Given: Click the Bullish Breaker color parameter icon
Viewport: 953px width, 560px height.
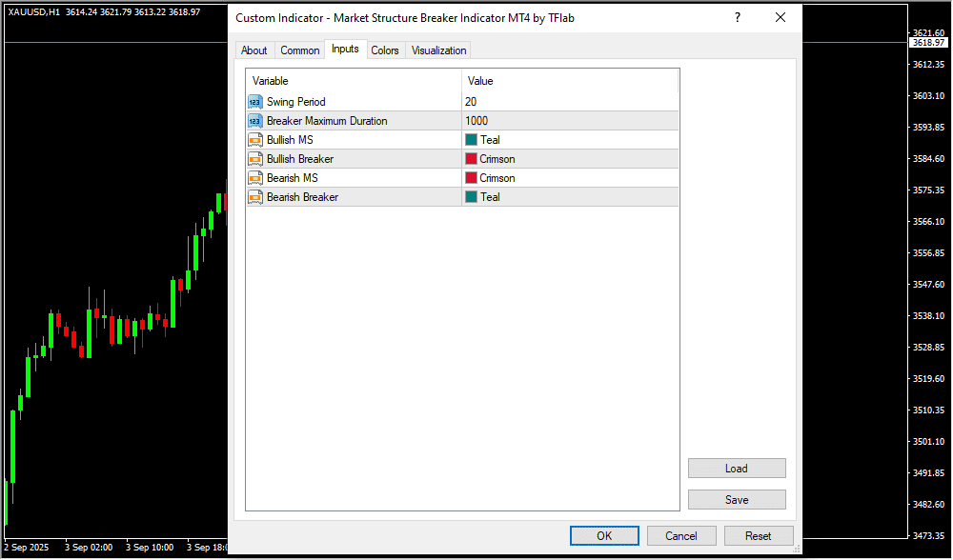Looking at the screenshot, I should [x=254, y=159].
